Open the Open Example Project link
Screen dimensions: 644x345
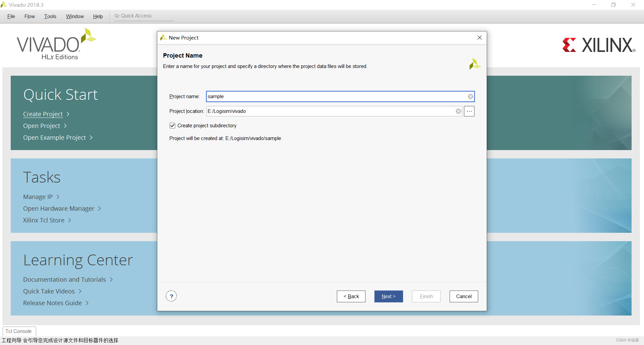pos(54,138)
